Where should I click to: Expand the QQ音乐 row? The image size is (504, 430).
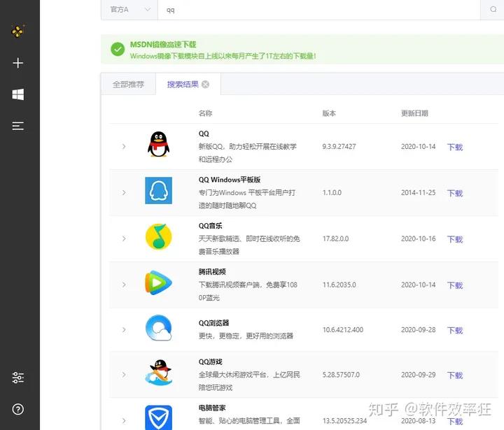[x=124, y=238]
